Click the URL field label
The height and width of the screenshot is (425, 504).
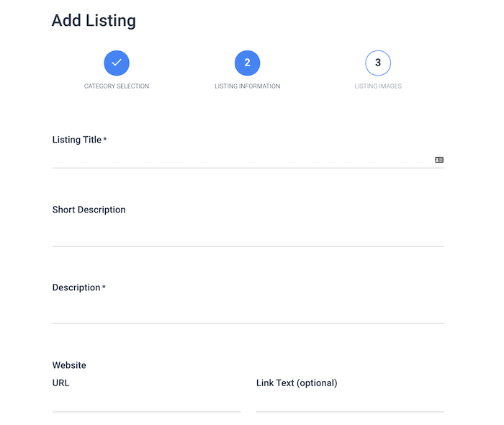point(60,383)
